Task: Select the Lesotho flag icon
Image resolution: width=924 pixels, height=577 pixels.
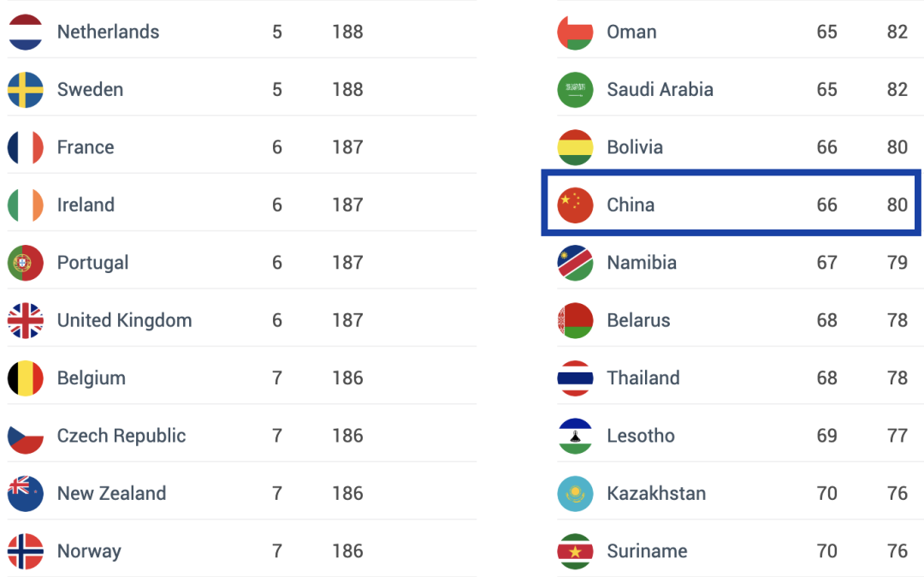Action: [575, 436]
